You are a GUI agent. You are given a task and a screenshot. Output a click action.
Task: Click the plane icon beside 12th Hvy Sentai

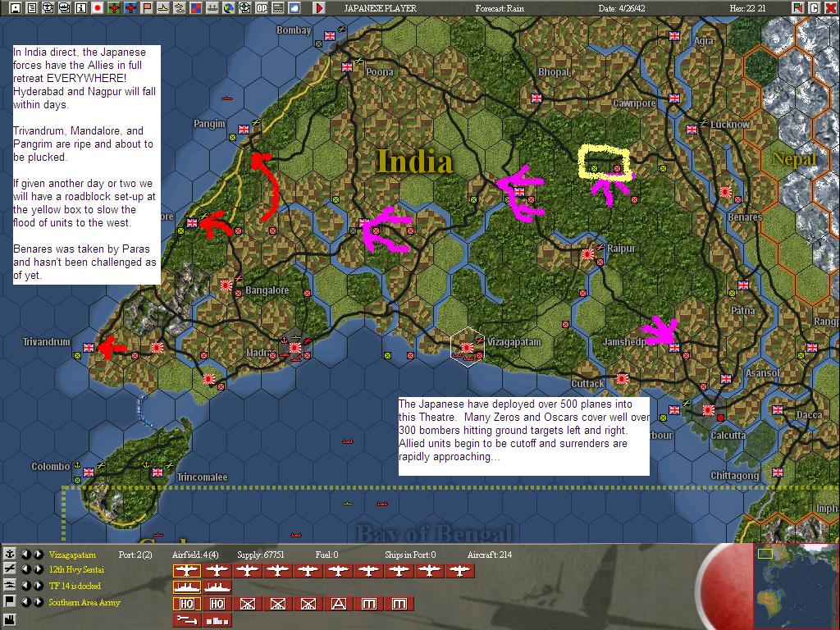click(9, 569)
